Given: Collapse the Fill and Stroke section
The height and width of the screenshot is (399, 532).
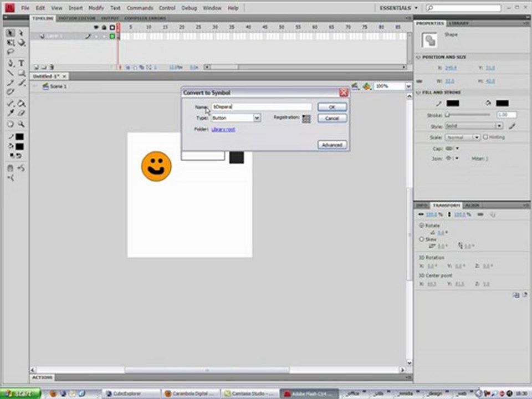Looking at the screenshot, I should point(418,93).
